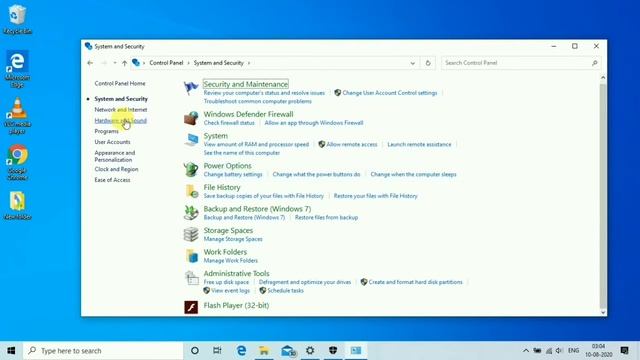Screen dimensions: 640x360
Task: Open the Security and Maintenance heading
Action: 245,84
